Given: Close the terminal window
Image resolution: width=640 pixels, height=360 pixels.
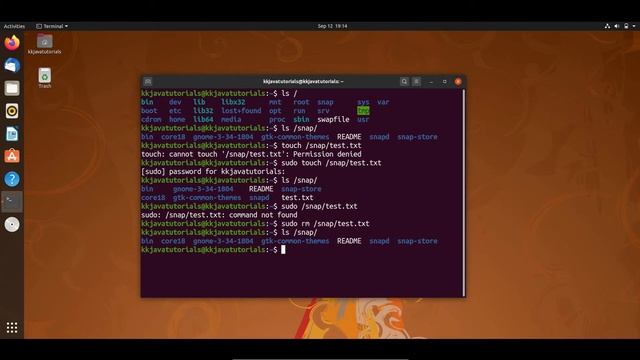Looking at the screenshot, I should [458, 82].
